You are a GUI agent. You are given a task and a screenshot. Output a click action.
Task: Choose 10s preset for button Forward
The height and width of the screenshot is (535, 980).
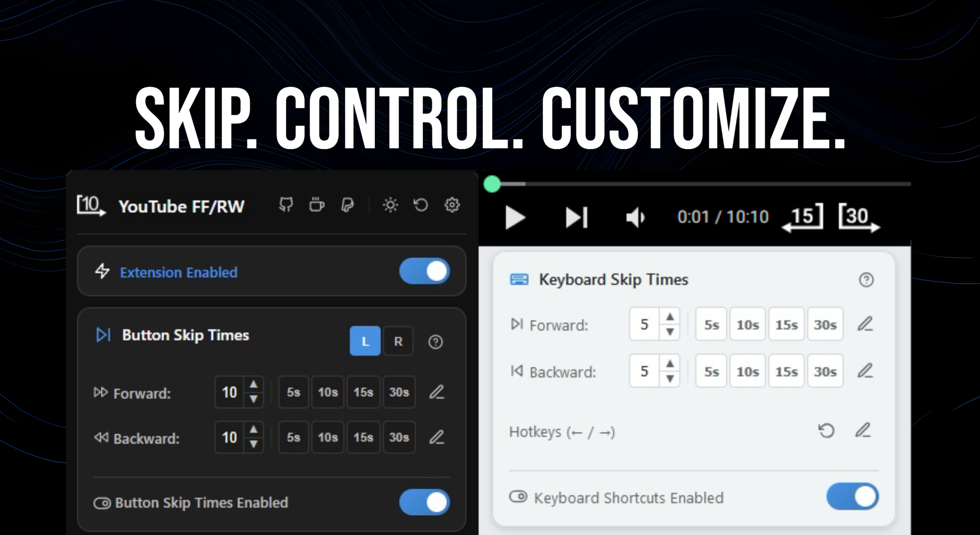click(x=327, y=392)
